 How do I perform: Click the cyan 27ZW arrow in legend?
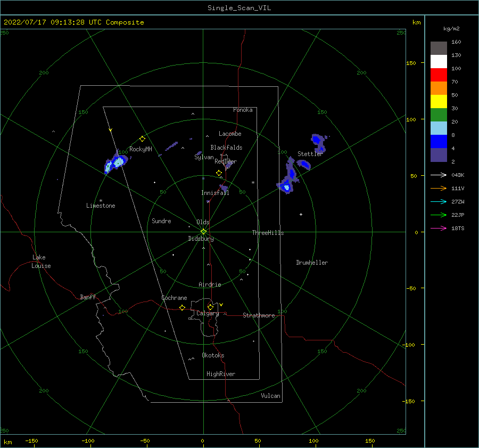(x=439, y=202)
